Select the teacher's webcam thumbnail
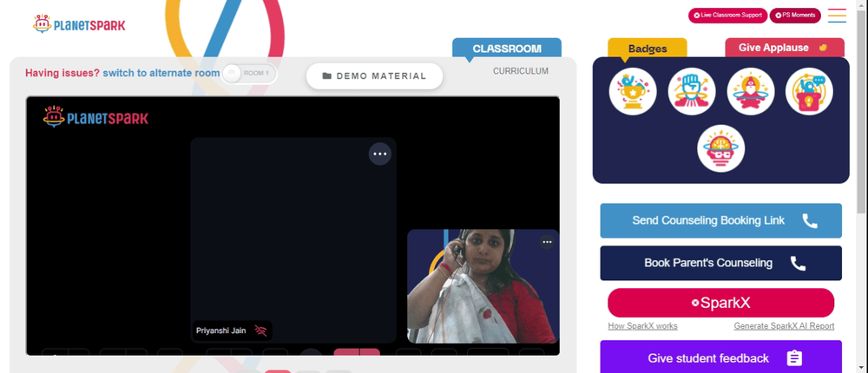Viewport: 868px width, 373px height. (x=483, y=286)
